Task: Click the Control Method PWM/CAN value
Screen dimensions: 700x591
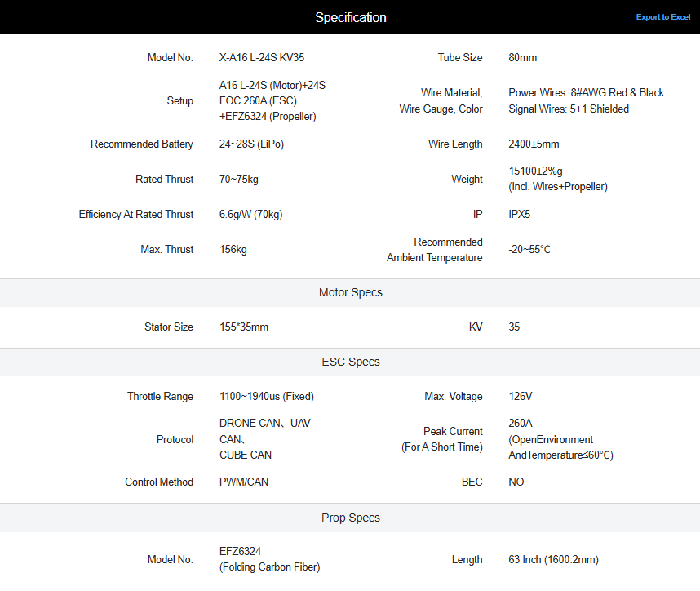Action: click(244, 482)
